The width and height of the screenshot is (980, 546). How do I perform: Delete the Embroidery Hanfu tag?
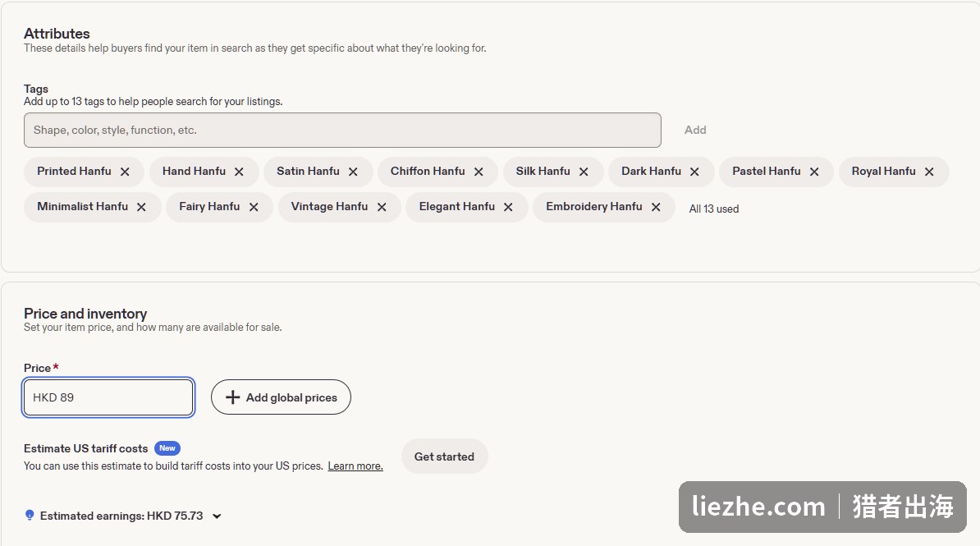[656, 207]
